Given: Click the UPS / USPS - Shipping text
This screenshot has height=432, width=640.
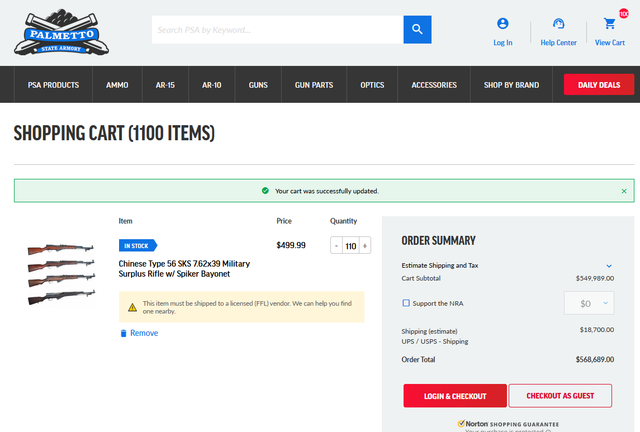Looking at the screenshot, I should pos(435,341).
